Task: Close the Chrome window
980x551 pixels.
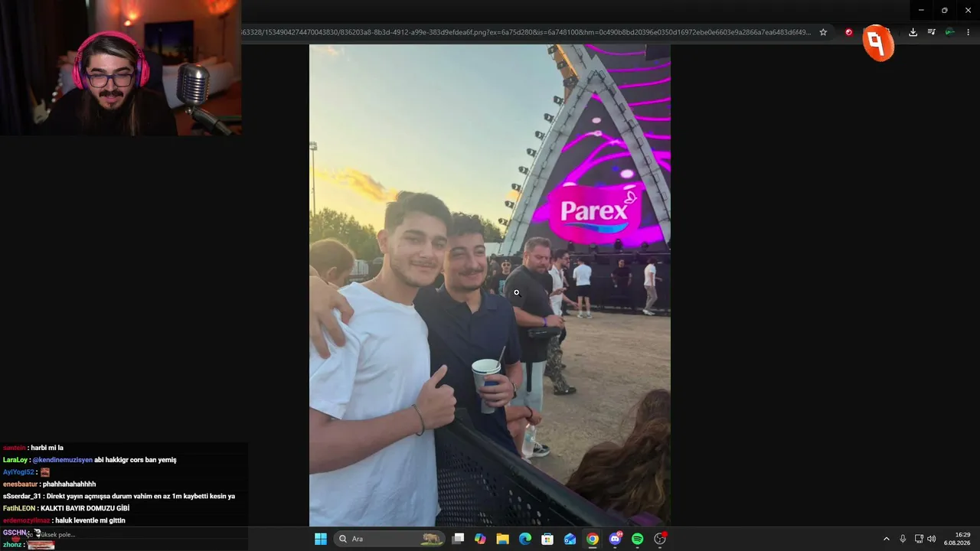Action: pos(968,10)
